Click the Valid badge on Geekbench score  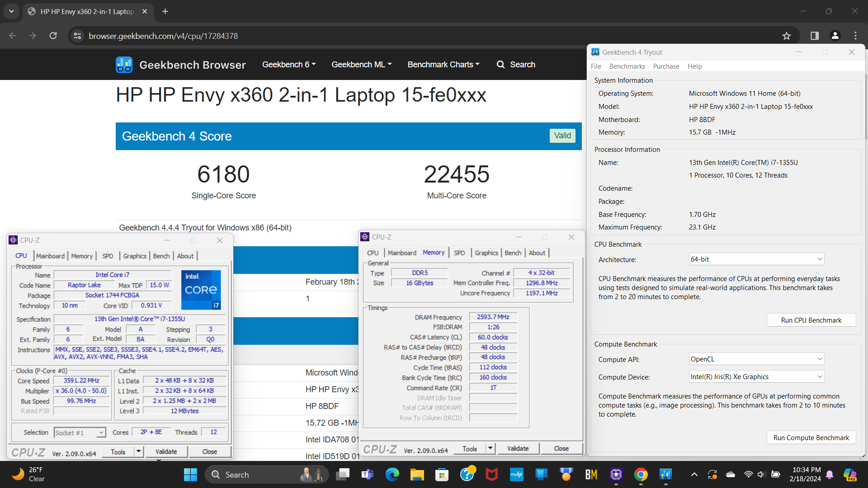point(562,136)
